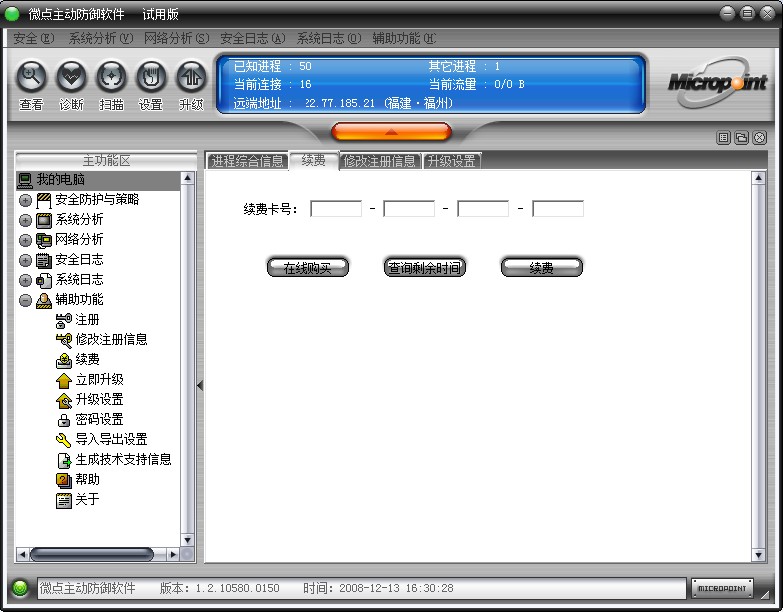This screenshot has height=612, width=783.
Task: Select the 我的电脑 computer icon
Action: coord(25,180)
